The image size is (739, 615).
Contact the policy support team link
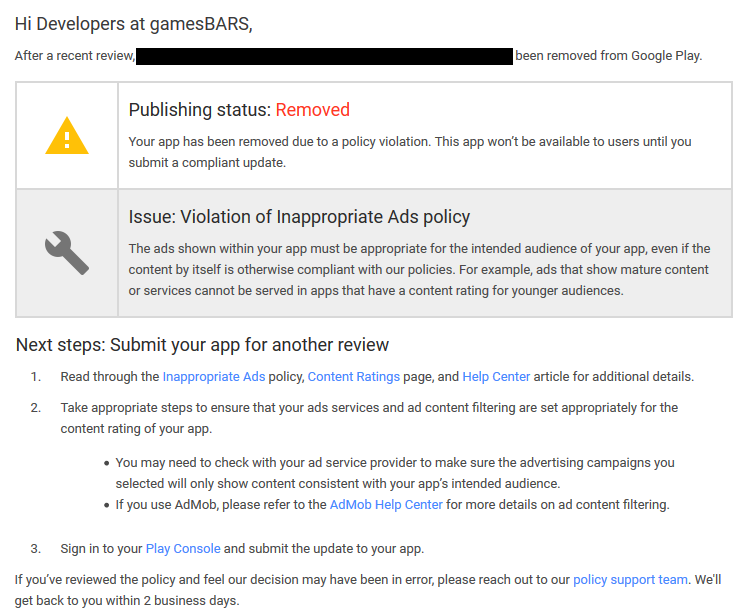coord(630,579)
